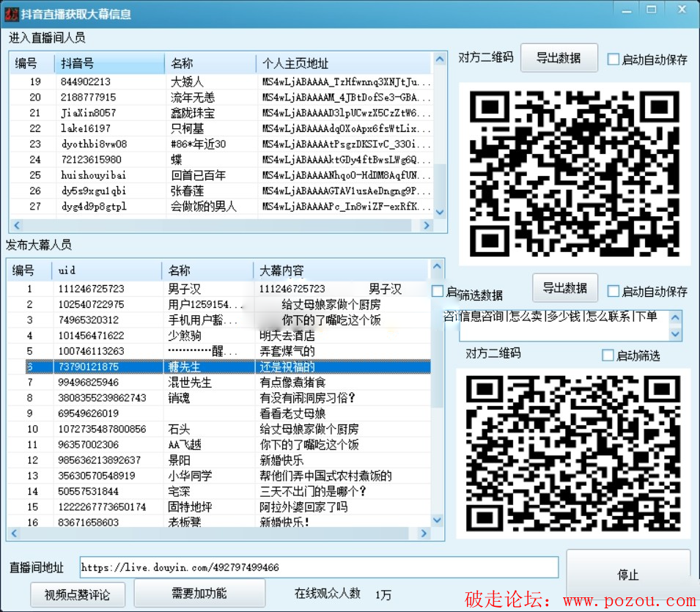Click danmaku text 弄套煤气的
Viewport: 700px width, 612px height.
tap(287, 351)
